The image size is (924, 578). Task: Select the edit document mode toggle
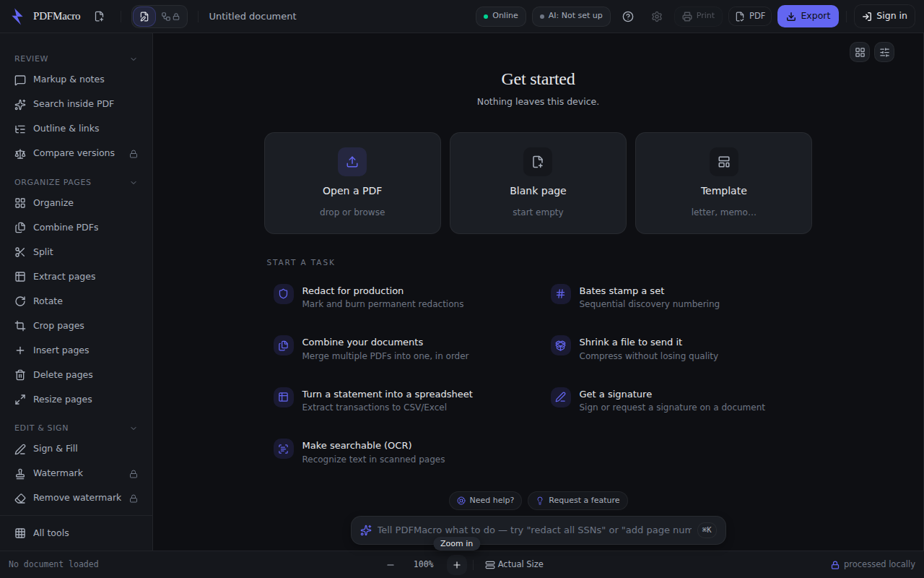click(x=144, y=16)
